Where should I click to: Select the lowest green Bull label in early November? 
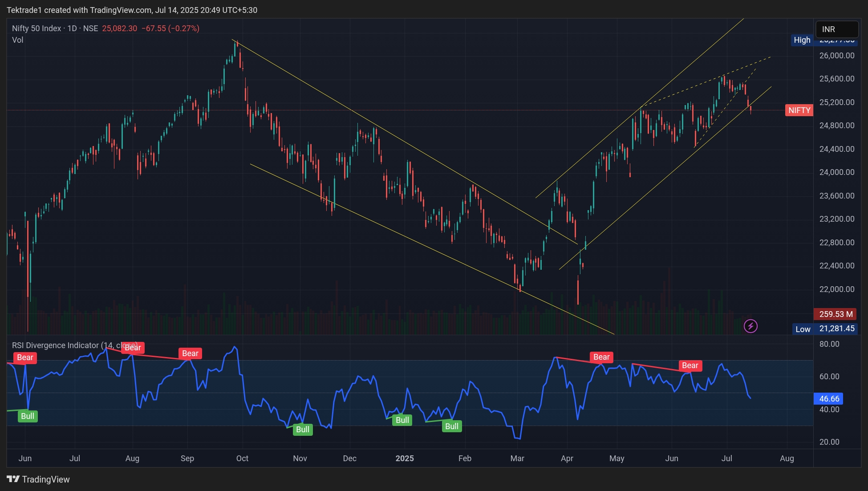303,430
